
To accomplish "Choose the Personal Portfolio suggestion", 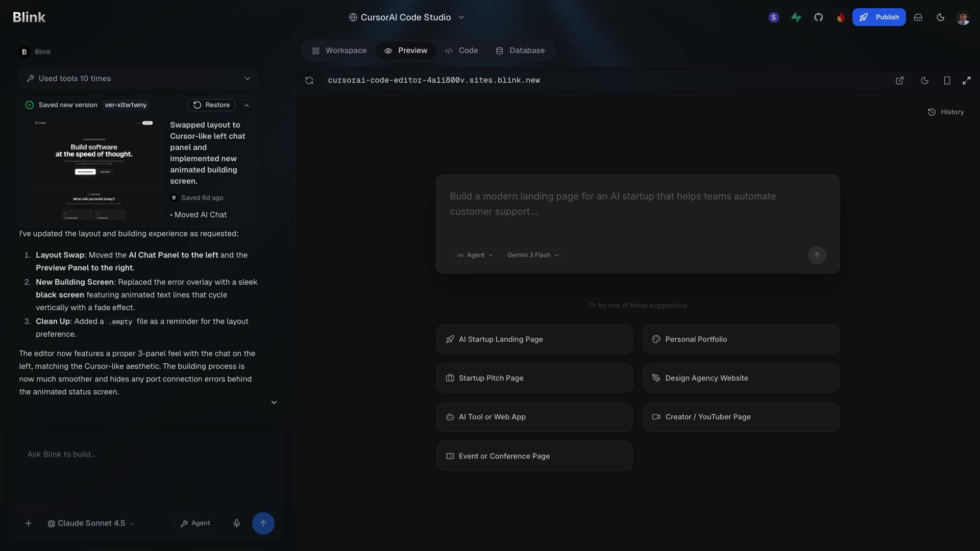I will point(741,339).
